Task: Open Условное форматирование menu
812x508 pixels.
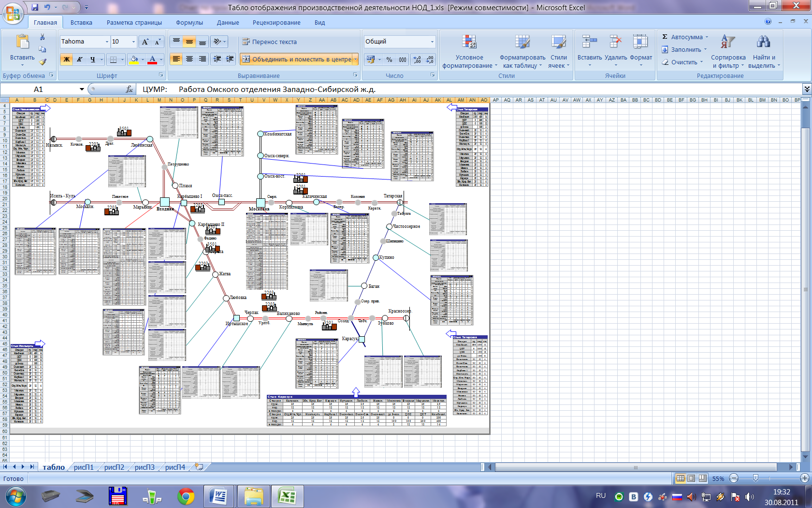Action: coord(469,51)
